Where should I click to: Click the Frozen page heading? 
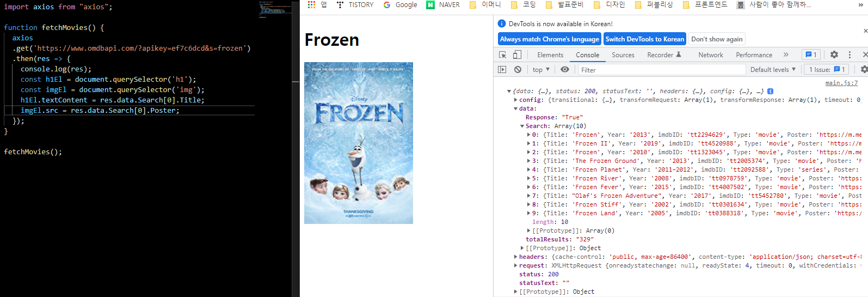(332, 40)
